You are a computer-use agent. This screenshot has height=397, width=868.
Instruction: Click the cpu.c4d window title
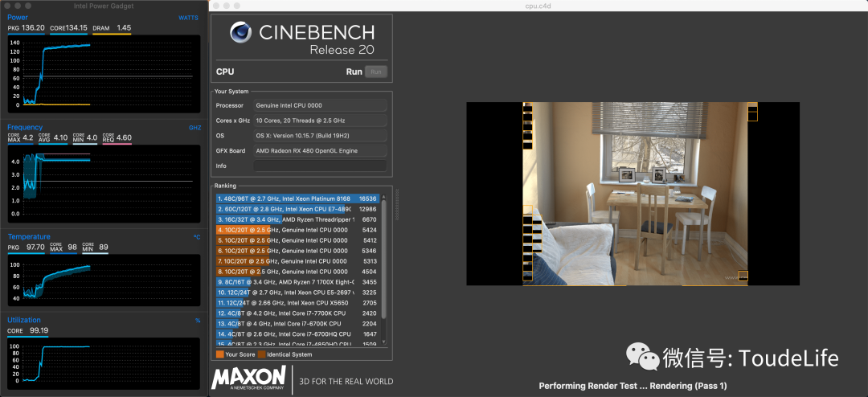(x=538, y=6)
